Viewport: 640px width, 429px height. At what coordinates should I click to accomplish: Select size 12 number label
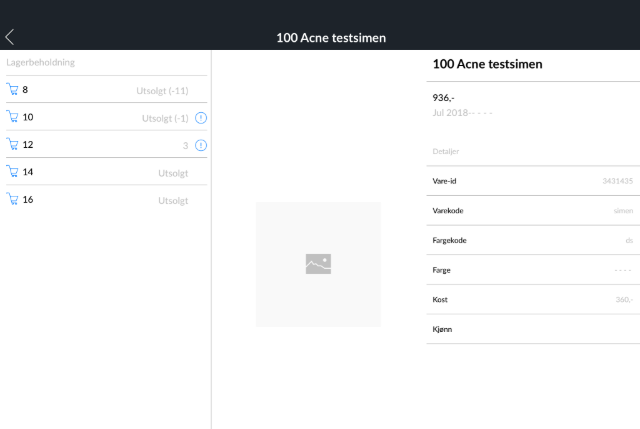28,144
